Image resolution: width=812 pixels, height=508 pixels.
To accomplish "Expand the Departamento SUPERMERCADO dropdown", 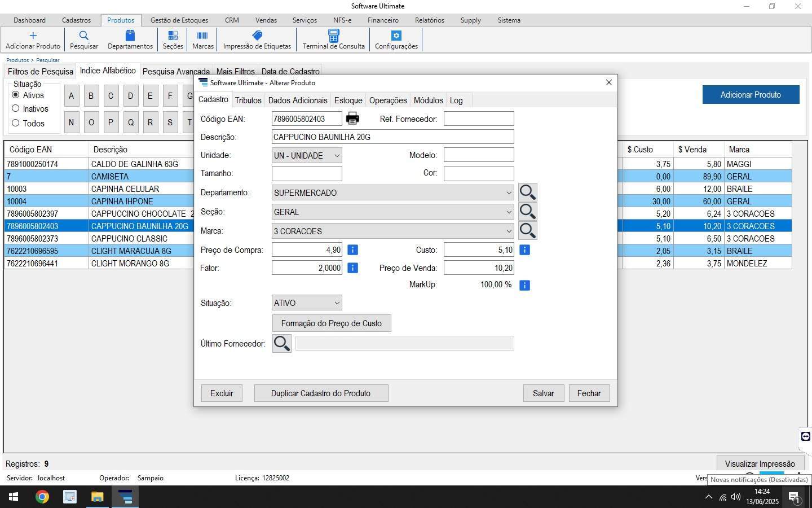I will (x=392, y=192).
